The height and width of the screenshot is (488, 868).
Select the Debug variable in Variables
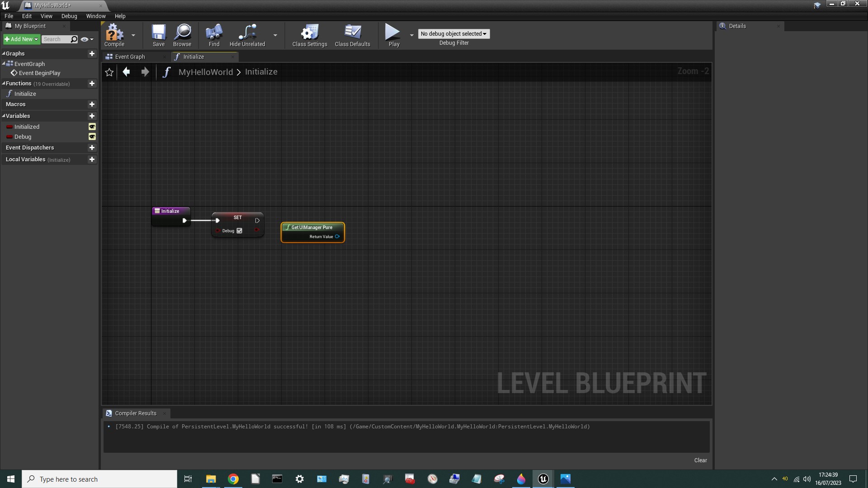[x=23, y=137]
